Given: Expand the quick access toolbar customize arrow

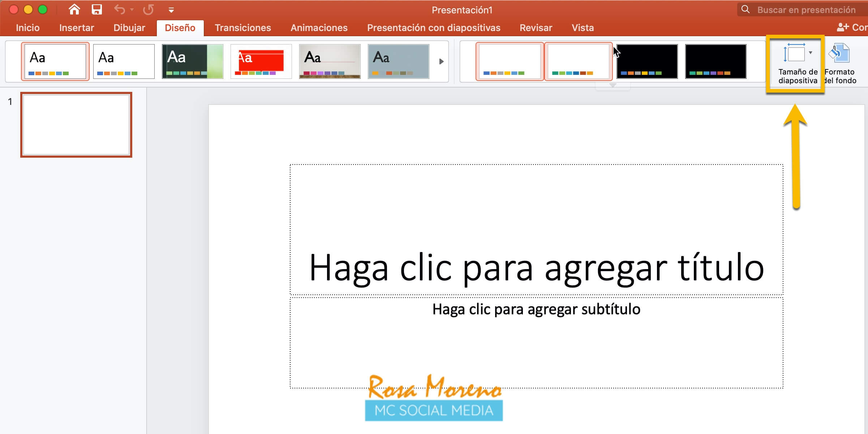Looking at the screenshot, I should pos(171,10).
